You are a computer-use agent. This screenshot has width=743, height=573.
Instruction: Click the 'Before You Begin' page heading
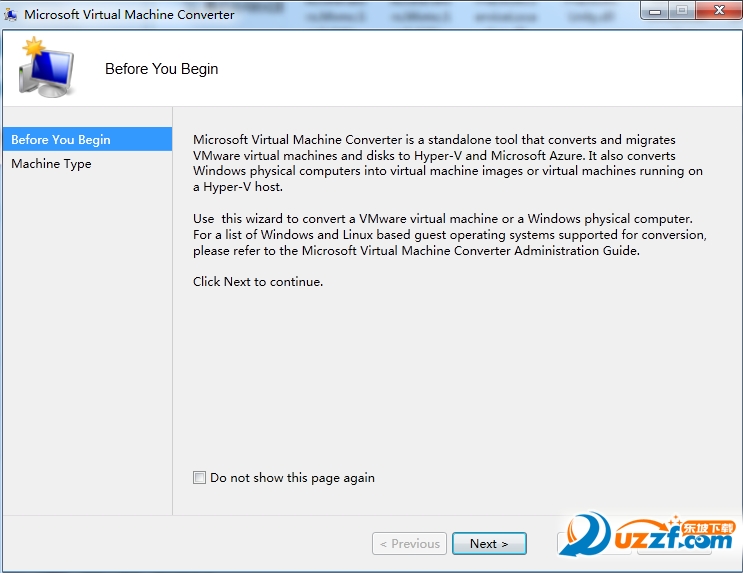pos(161,69)
